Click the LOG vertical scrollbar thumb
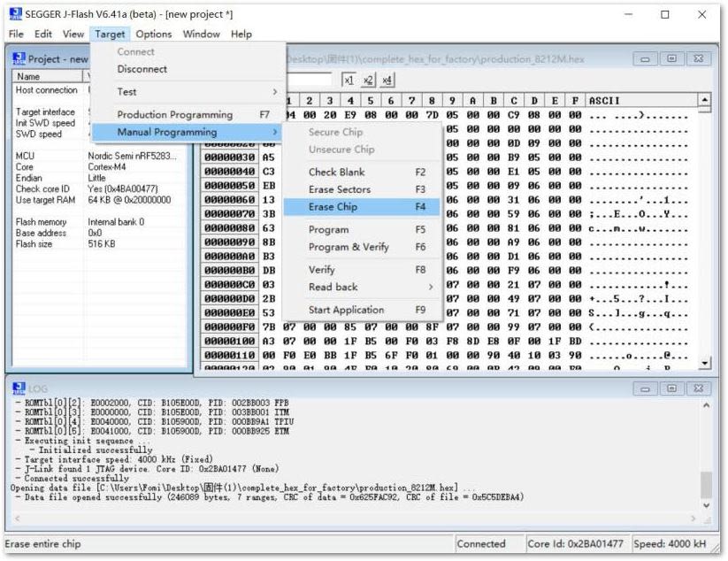The image size is (728, 561). (x=706, y=484)
